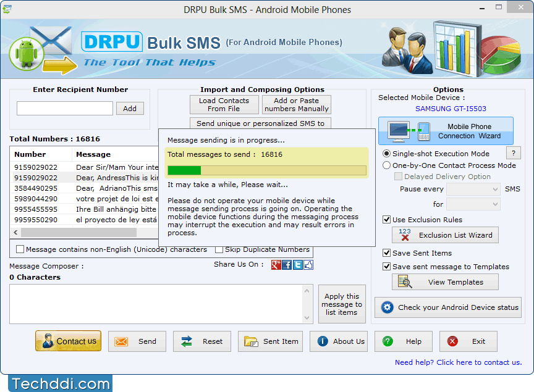This screenshot has height=392, width=534.
Task: Click the red X exclusion list icon
Action: tap(405, 235)
